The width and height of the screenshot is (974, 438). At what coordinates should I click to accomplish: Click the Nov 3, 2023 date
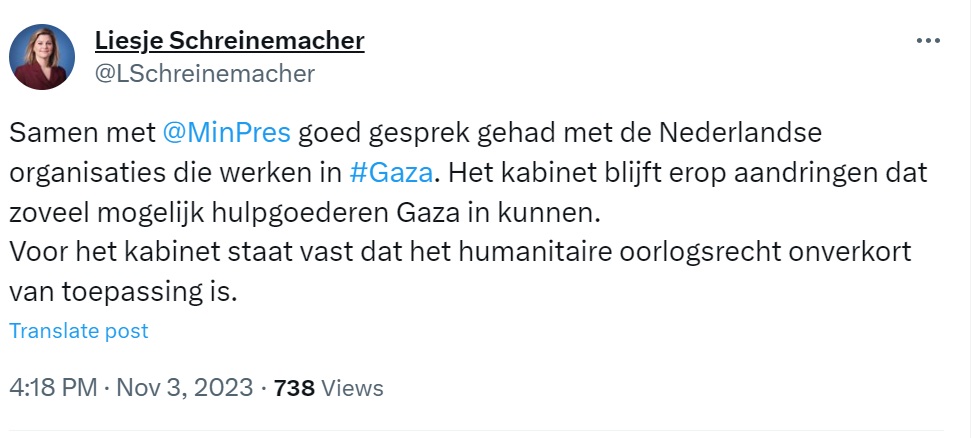185,388
